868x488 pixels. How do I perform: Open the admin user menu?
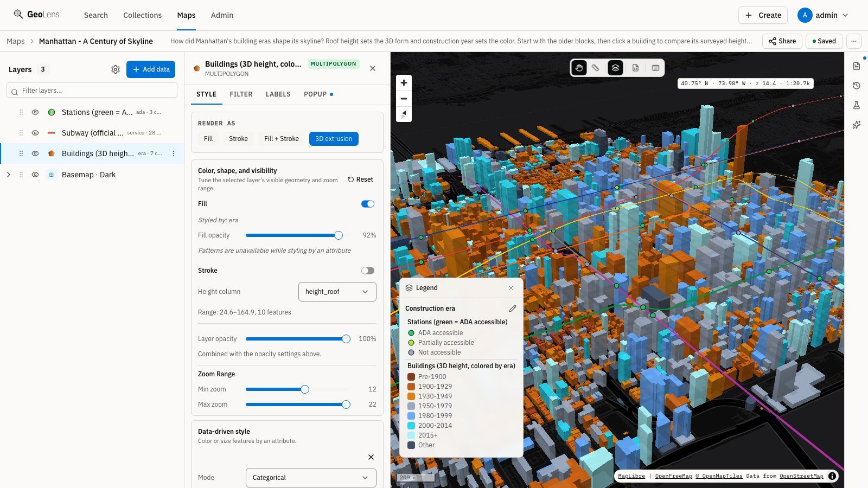tap(823, 15)
